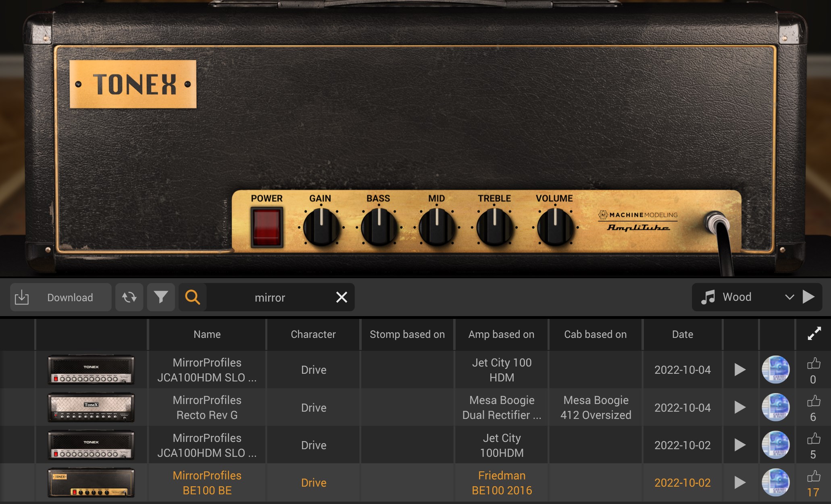
Task: Play the Wood audio demo
Action: click(808, 297)
